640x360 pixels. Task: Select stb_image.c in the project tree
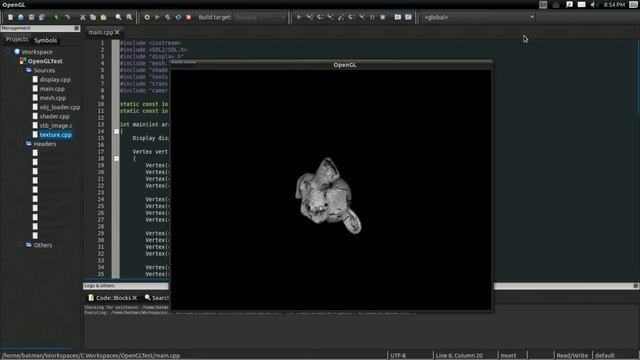(56, 125)
